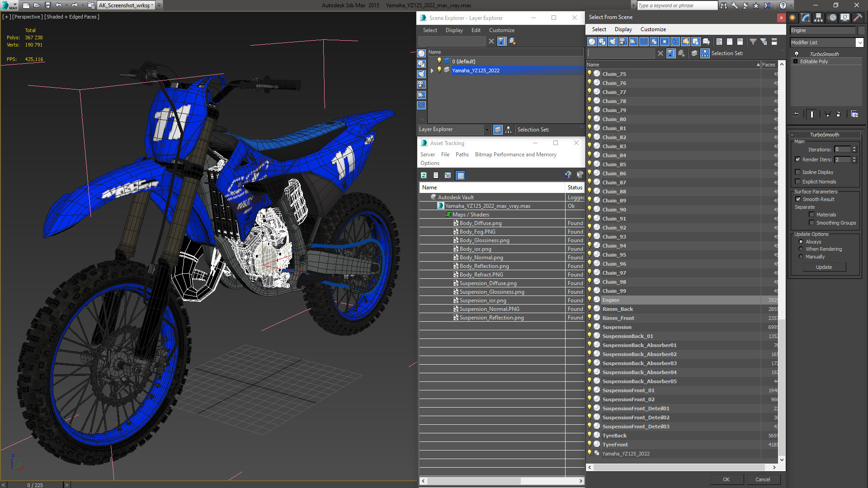Toggle TurboSmooth modifier lightbulb in stack

[797, 54]
